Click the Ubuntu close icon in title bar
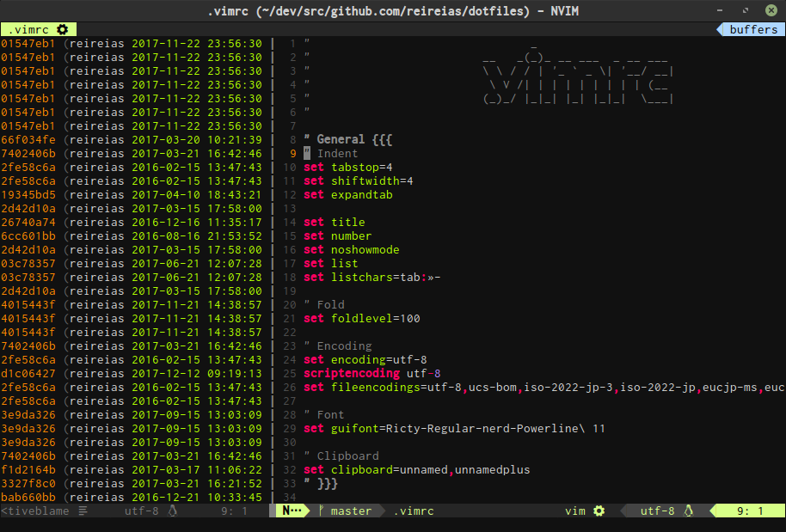The width and height of the screenshot is (786, 532). 770,10
